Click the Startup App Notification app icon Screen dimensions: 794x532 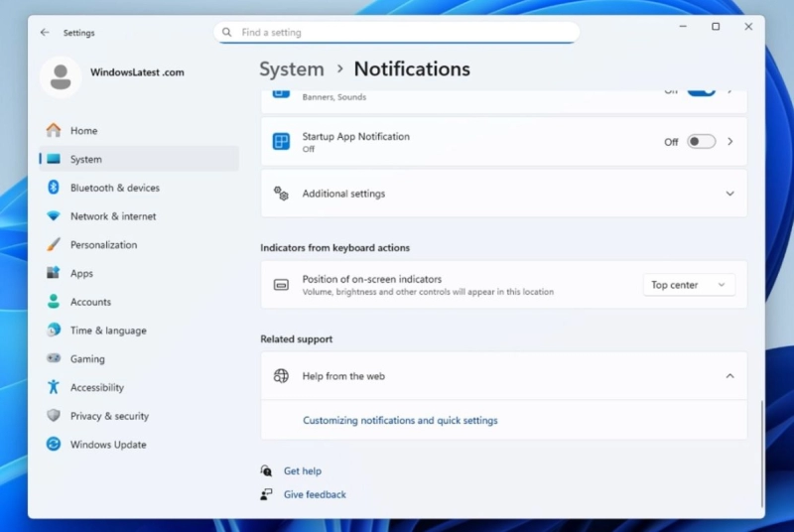(x=282, y=142)
